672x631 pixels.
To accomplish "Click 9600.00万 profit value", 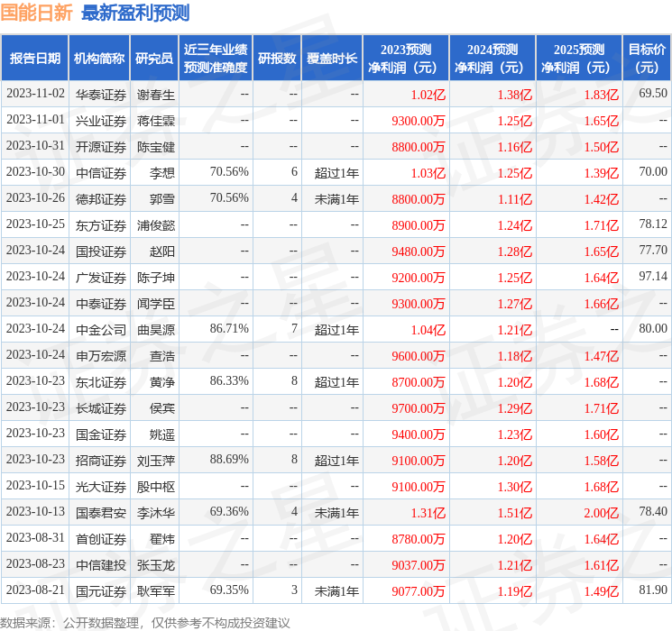I will 419,356.
